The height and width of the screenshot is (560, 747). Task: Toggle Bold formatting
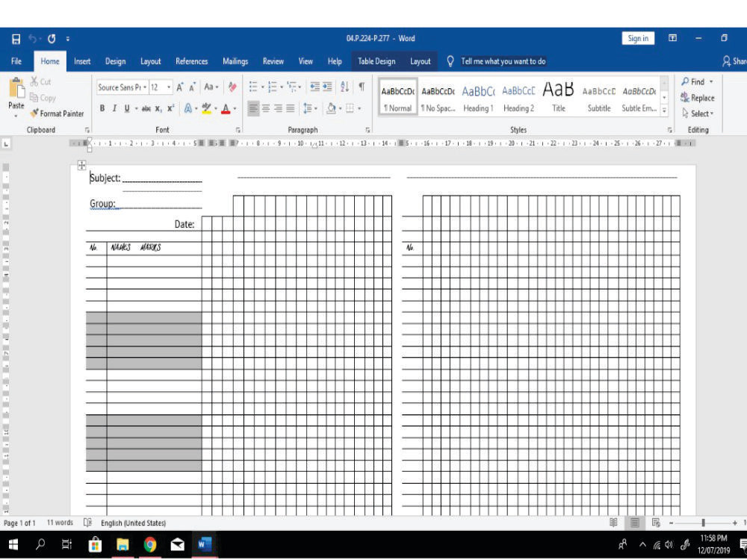[x=102, y=108]
